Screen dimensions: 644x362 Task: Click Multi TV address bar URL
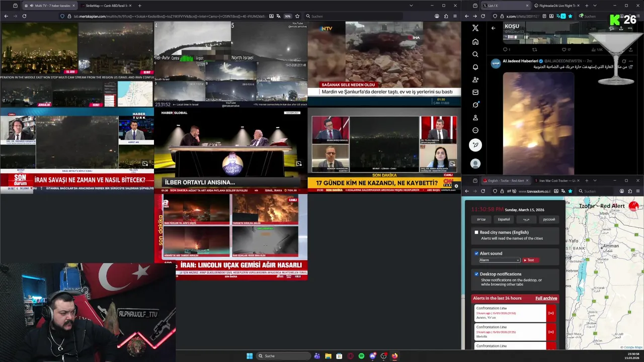[x=170, y=16]
